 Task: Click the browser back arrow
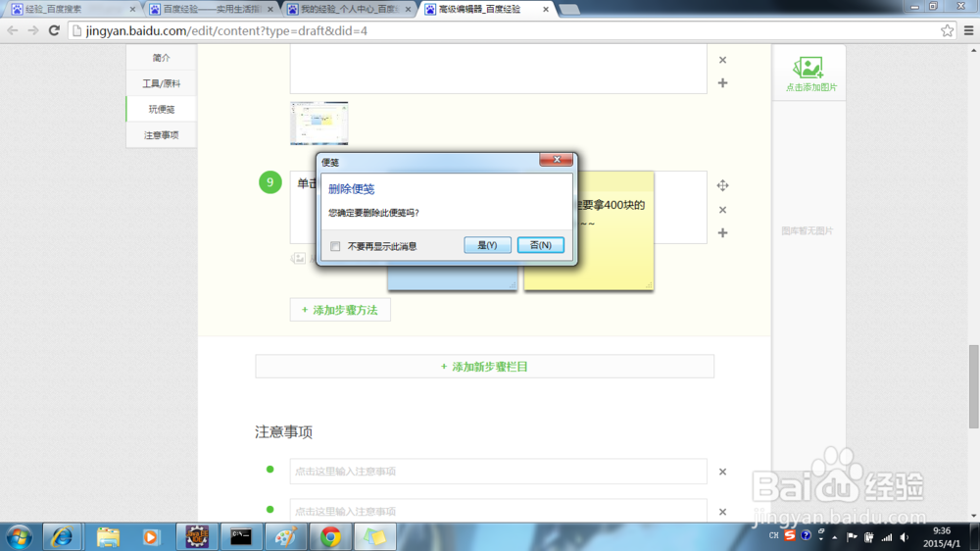(13, 30)
